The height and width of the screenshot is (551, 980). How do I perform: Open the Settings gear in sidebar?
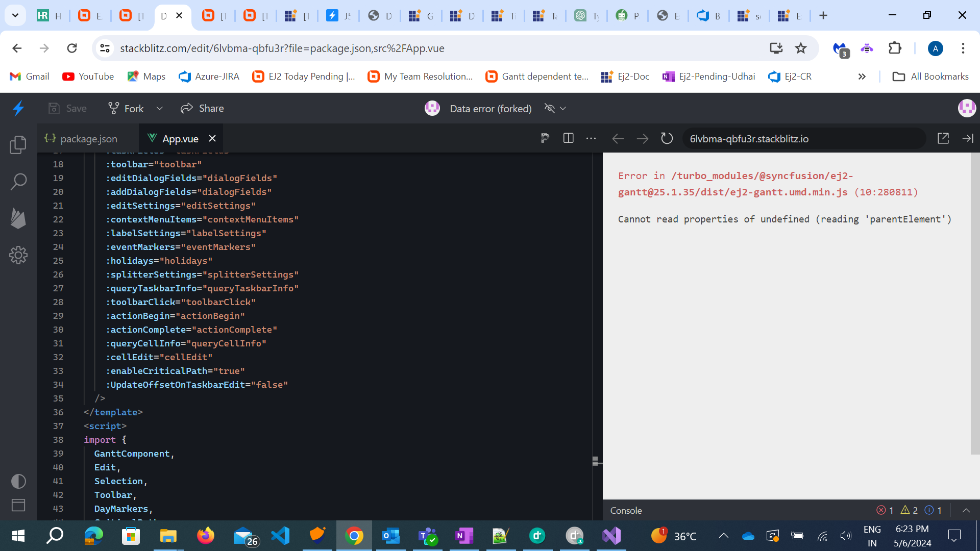[18, 255]
